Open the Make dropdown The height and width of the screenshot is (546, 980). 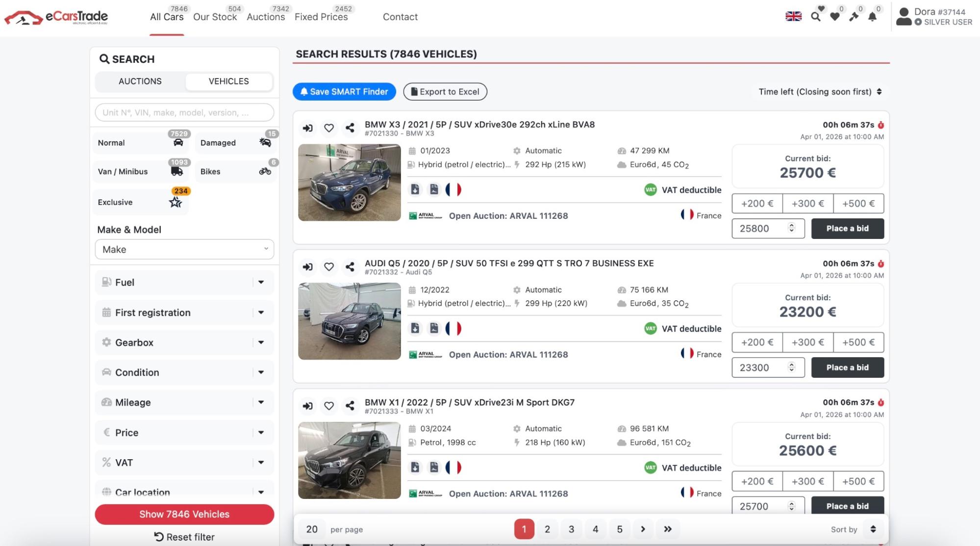coord(184,249)
